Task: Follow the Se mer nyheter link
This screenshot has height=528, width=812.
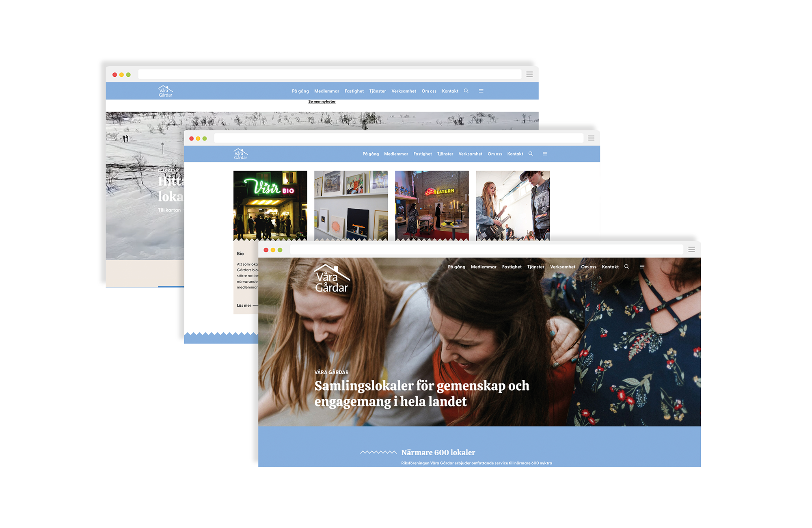Action: pyautogui.click(x=322, y=102)
